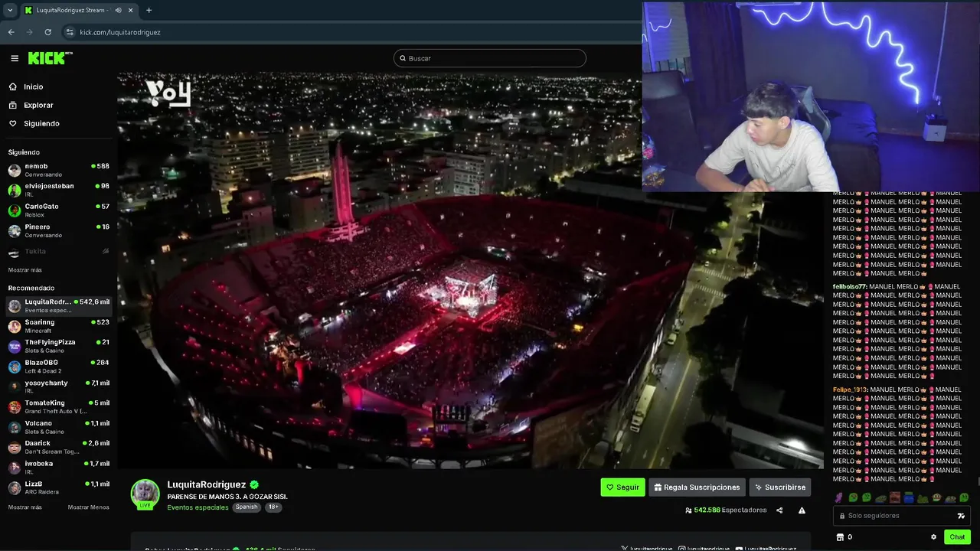This screenshot has width=980, height=551.
Task: Open the browser tab search dropdown
Action: point(10,10)
